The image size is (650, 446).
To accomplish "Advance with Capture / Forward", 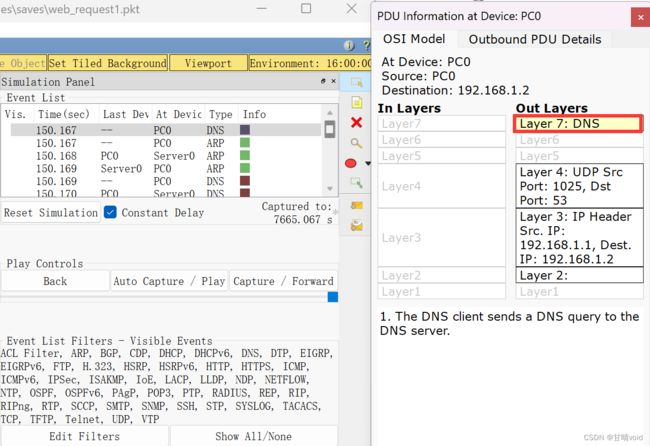I will 283,281.
